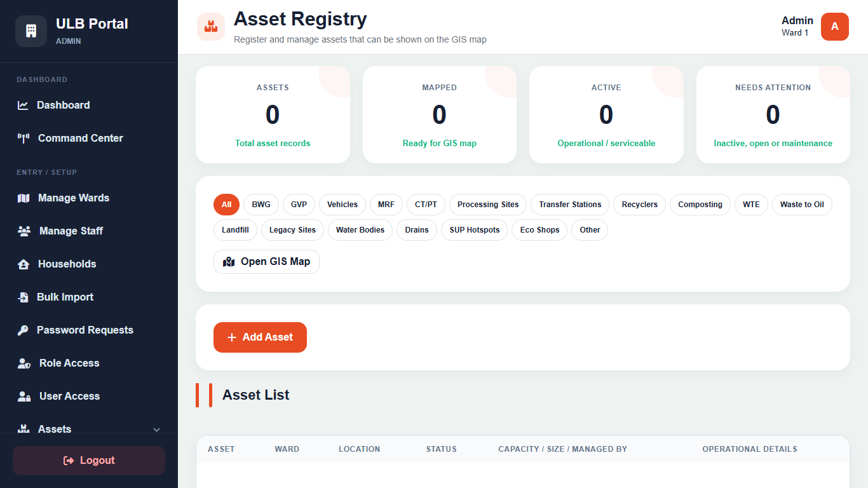Image resolution: width=868 pixels, height=488 pixels.
Task: Click the Logout button
Action: click(x=89, y=461)
